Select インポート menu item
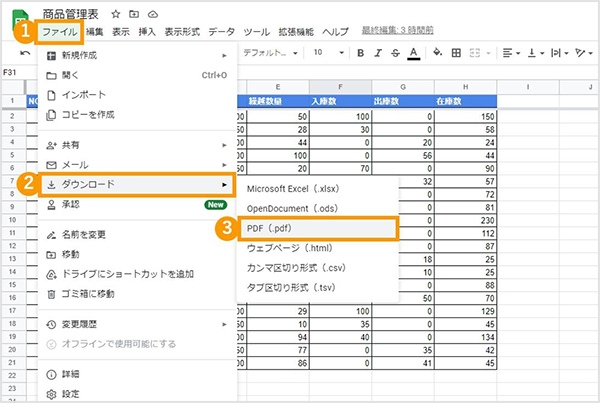 click(x=137, y=95)
